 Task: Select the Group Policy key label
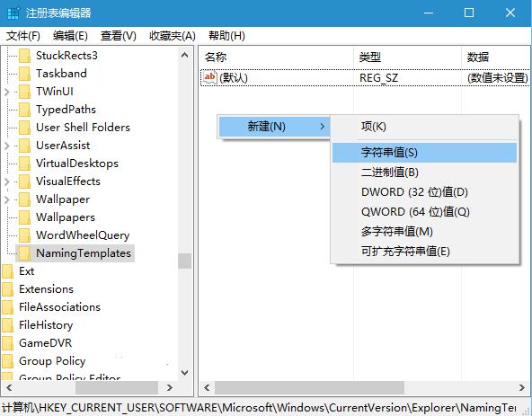pos(52,361)
